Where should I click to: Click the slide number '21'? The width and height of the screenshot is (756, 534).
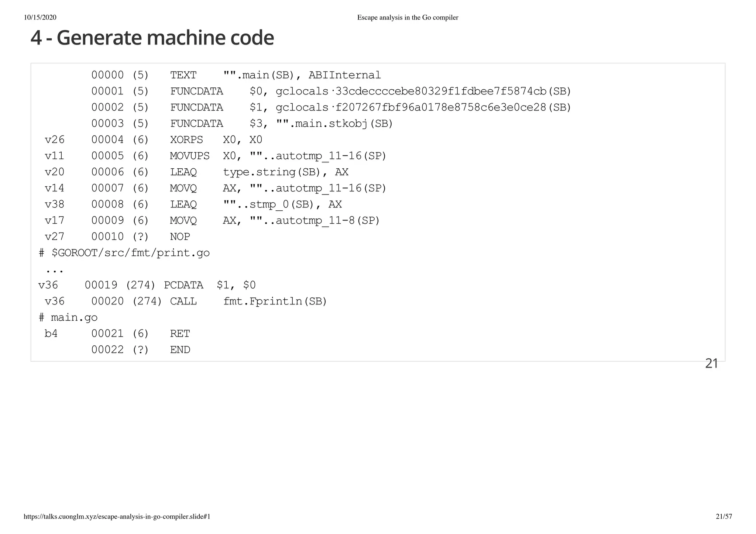point(711,364)
